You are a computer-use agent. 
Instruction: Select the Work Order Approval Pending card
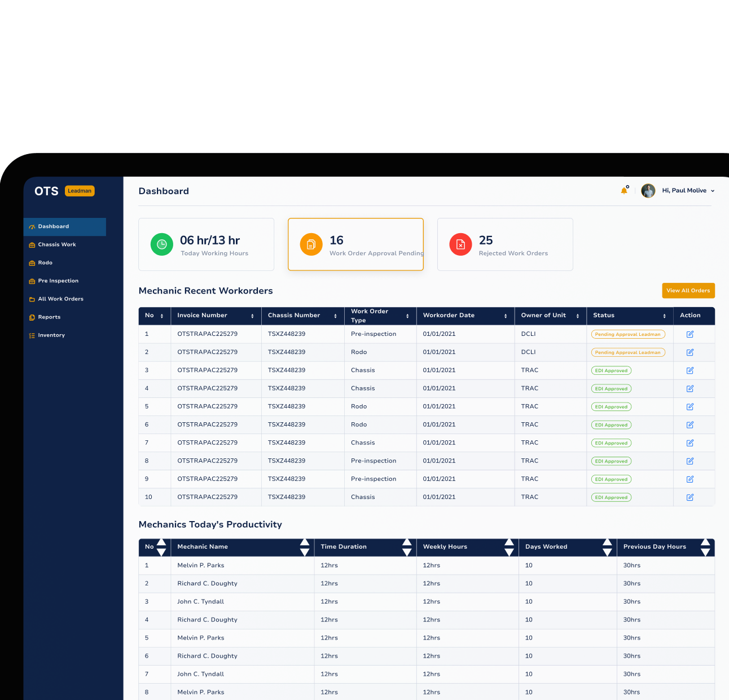tap(355, 244)
